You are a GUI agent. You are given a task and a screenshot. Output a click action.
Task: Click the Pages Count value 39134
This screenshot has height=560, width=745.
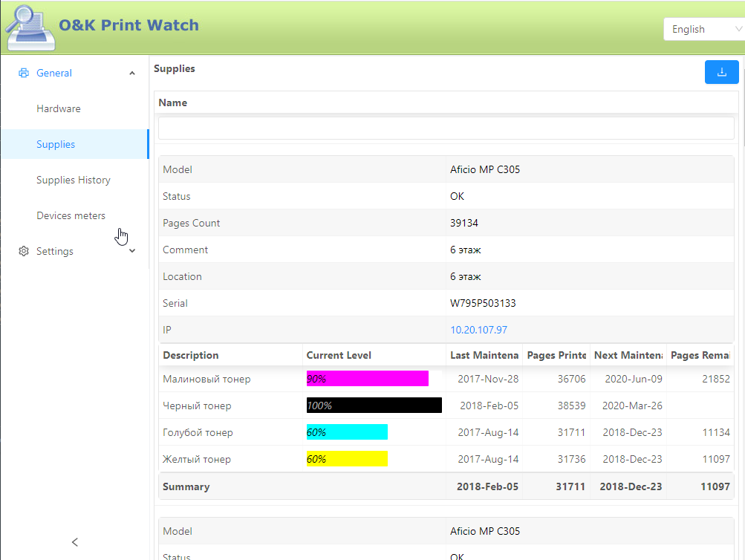point(464,223)
